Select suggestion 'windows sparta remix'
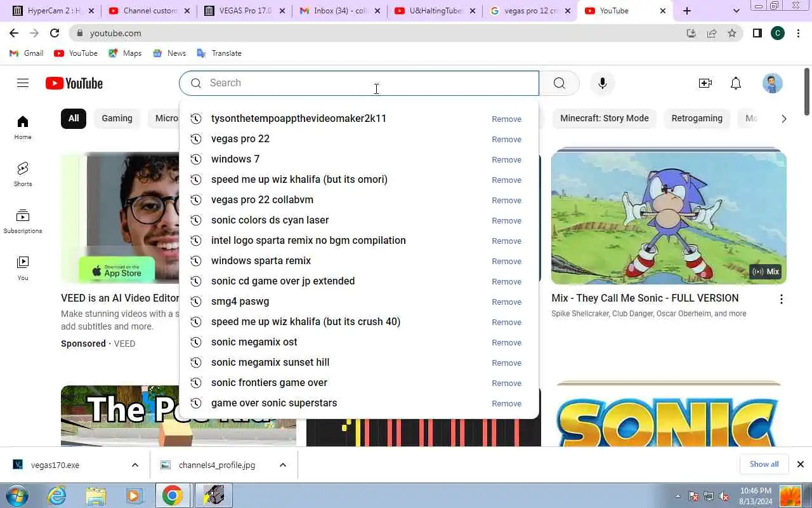 tap(359, 261)
